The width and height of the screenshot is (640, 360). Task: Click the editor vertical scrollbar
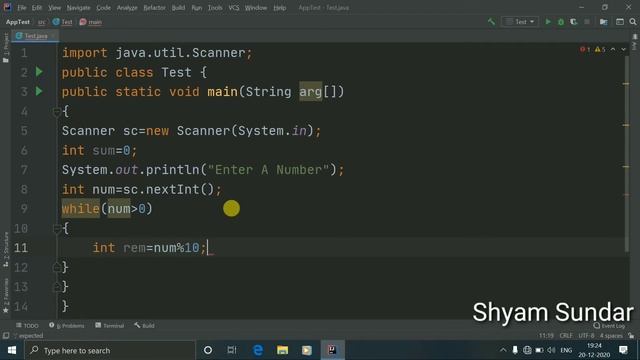(627, 153)
